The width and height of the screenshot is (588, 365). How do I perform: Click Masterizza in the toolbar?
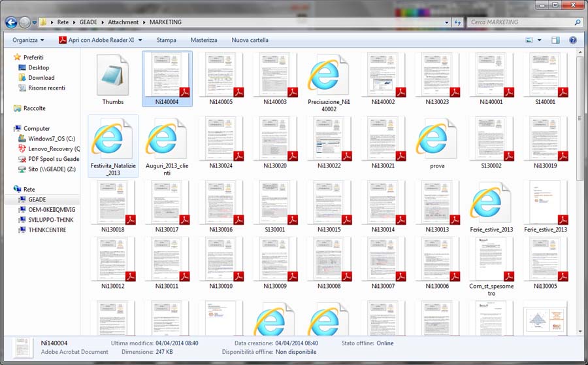click(x=204, y=41)
